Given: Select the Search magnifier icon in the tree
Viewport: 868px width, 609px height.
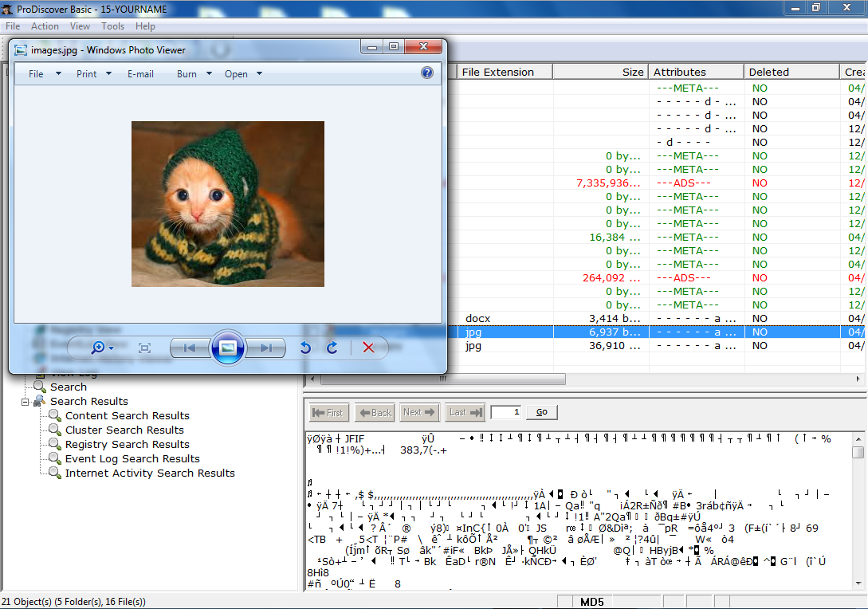Looking at the screenshot, I should [x=39, y=387].
